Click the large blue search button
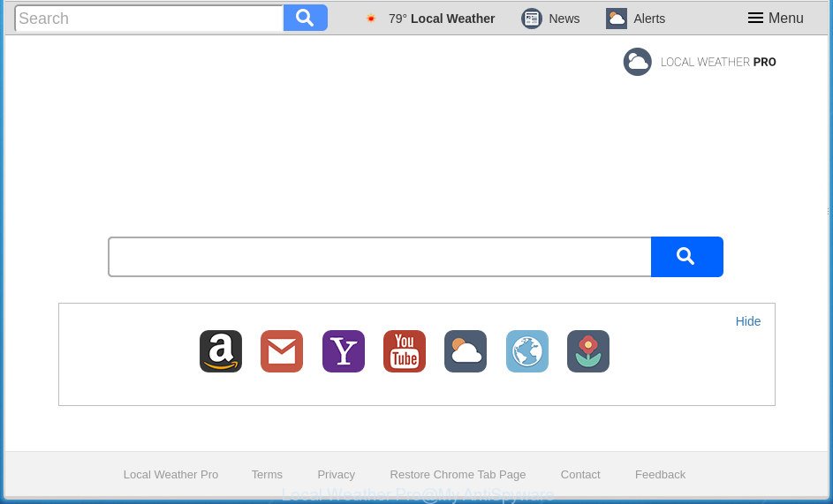This screenshot has height=504, width=833. pyautogui.click(x=687, y=257)
